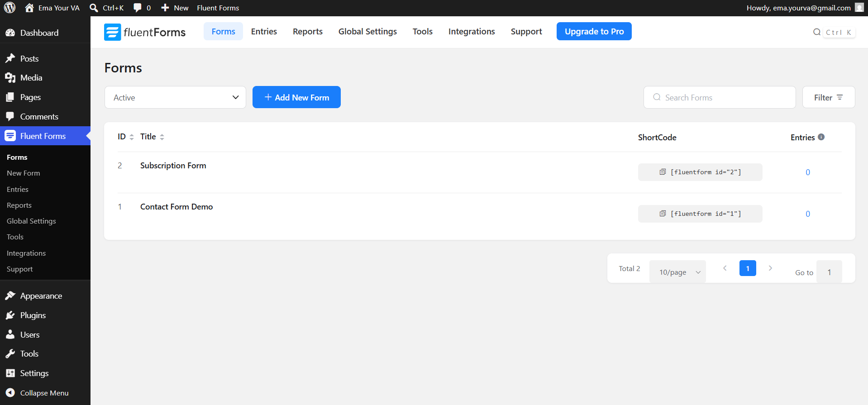Open the Filter options button

[x=829, y=97]
